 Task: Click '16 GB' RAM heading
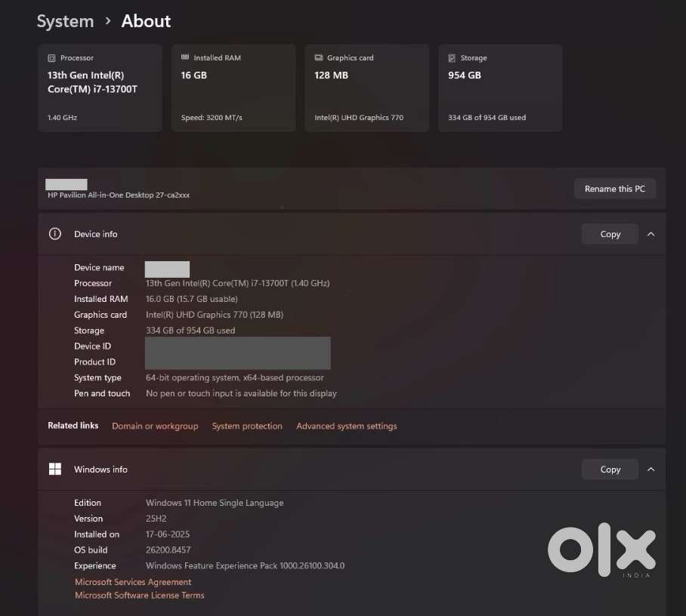[194, 75]
